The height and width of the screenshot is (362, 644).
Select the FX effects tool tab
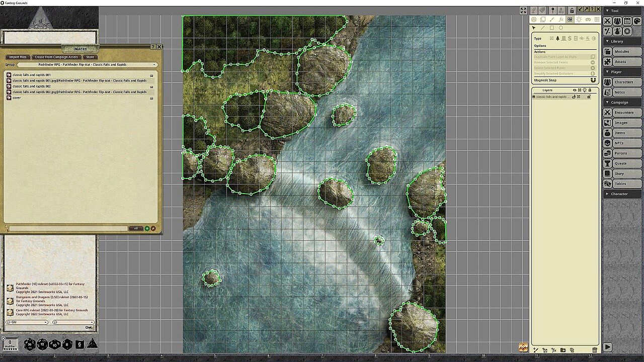tap(561, 20)
